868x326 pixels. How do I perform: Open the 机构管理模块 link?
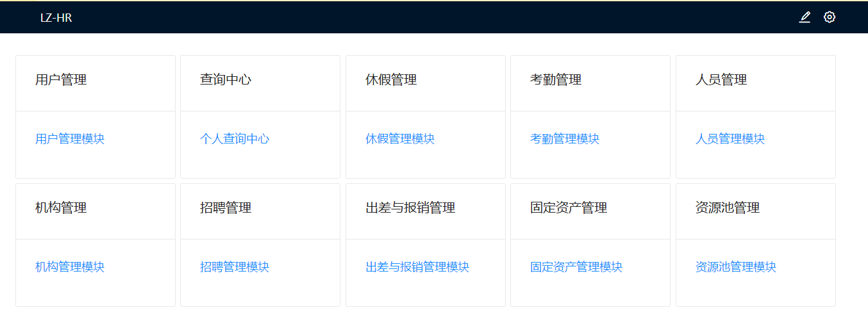[70, 267]
